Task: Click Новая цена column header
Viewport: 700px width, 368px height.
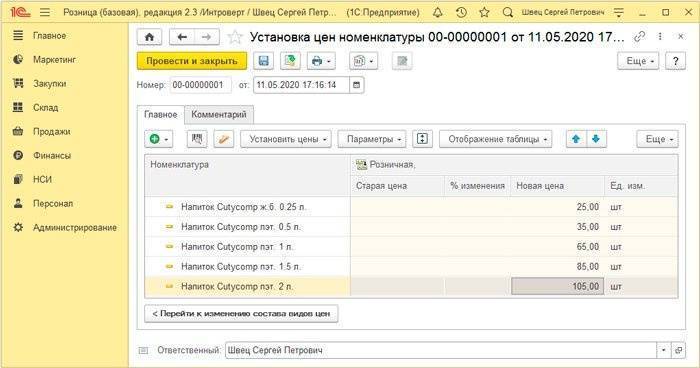Action: (558, 186)
